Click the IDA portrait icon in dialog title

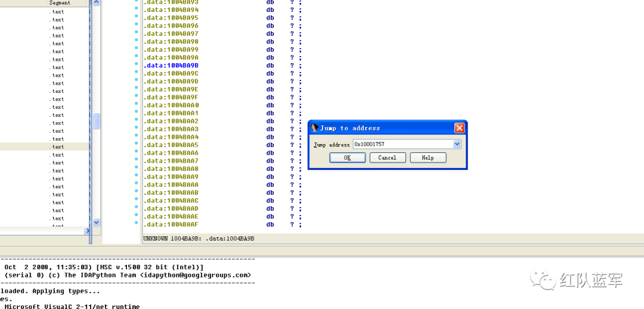pos(315,128)
